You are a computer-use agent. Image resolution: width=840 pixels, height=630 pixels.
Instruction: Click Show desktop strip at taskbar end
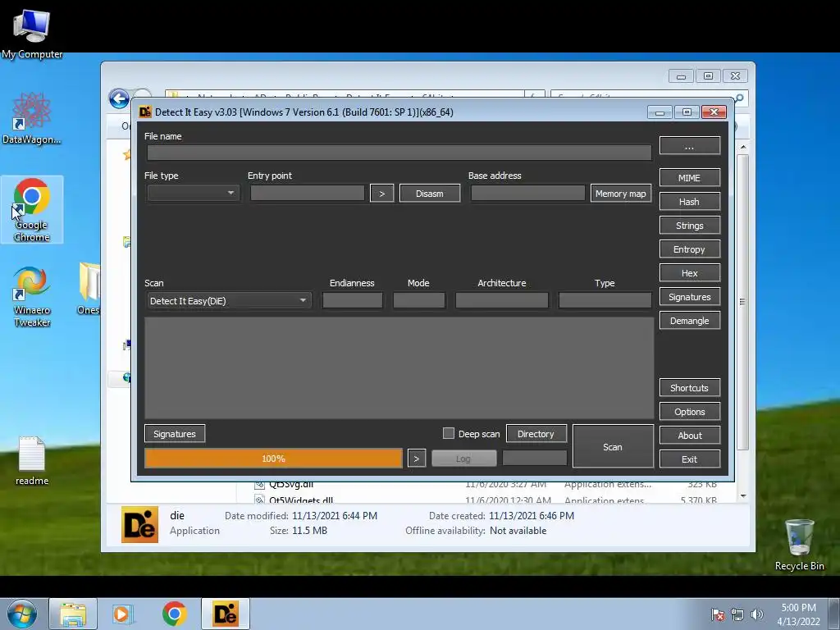pyautogui.click(x=835, y=614)
